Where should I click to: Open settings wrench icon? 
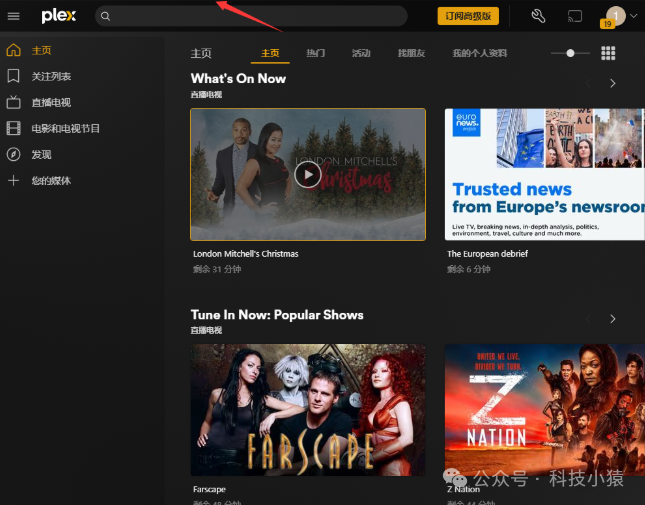(538, 16)
